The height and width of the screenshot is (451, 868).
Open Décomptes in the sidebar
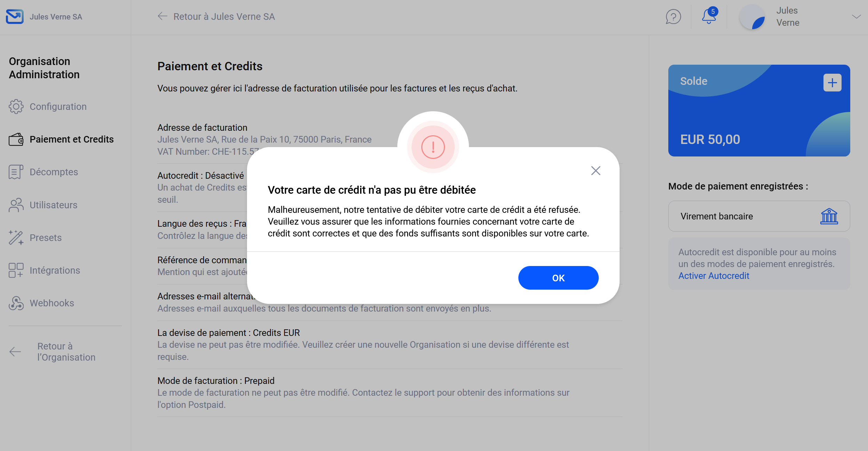54,172
